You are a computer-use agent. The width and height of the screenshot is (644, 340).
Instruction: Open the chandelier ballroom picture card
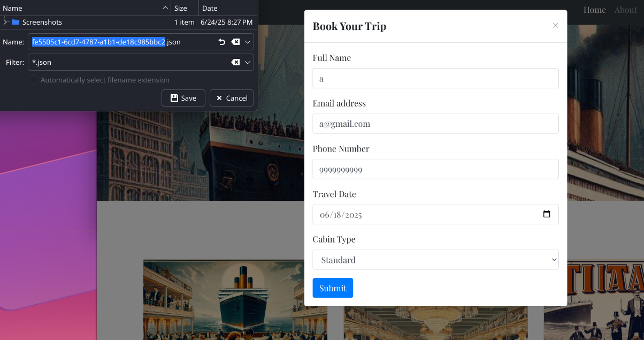click(435, 323)
